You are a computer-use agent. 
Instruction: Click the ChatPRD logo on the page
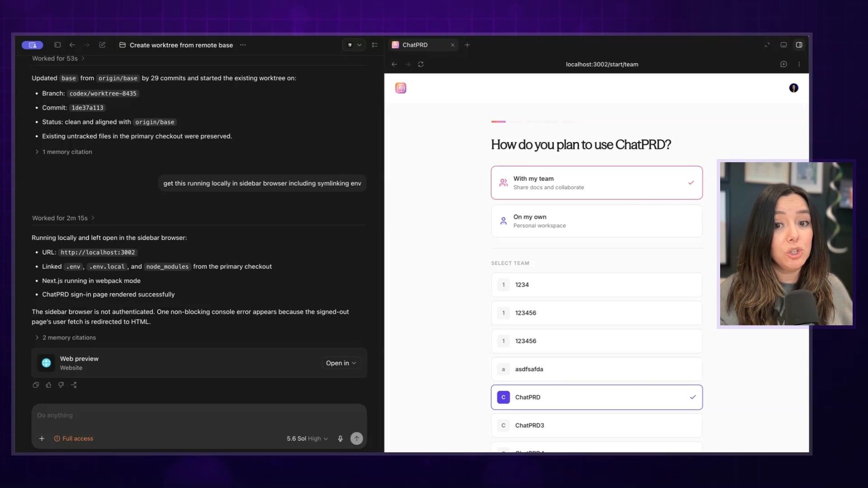[401, 88]
